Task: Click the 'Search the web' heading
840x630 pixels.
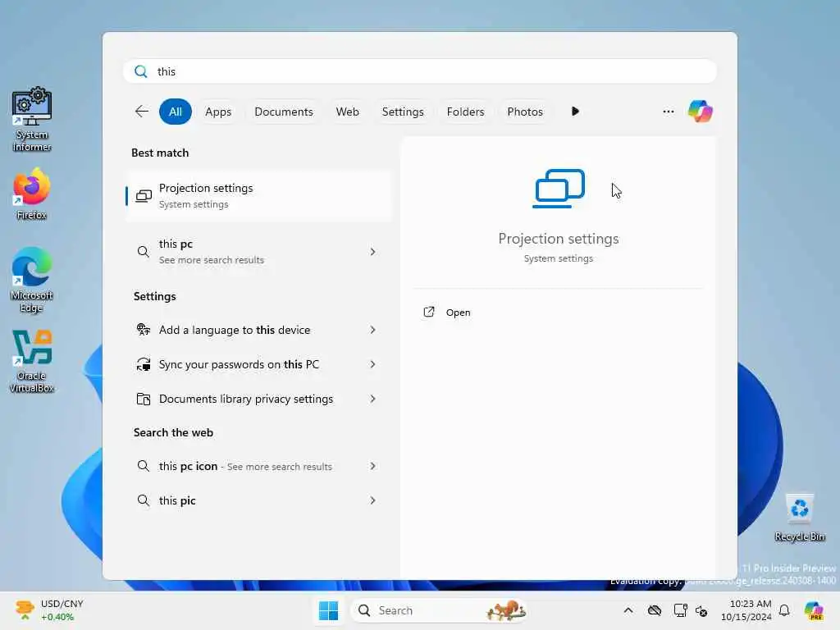Action: tap(173, 432)
